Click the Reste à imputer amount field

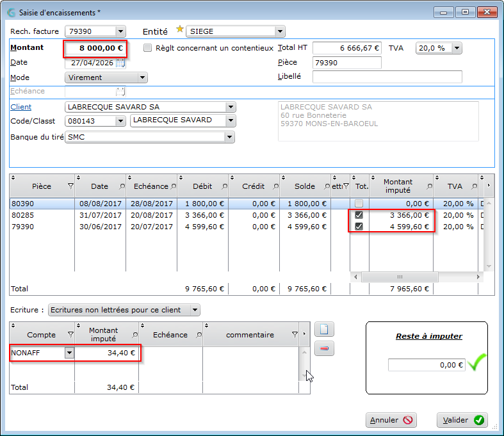coord(427,365)
